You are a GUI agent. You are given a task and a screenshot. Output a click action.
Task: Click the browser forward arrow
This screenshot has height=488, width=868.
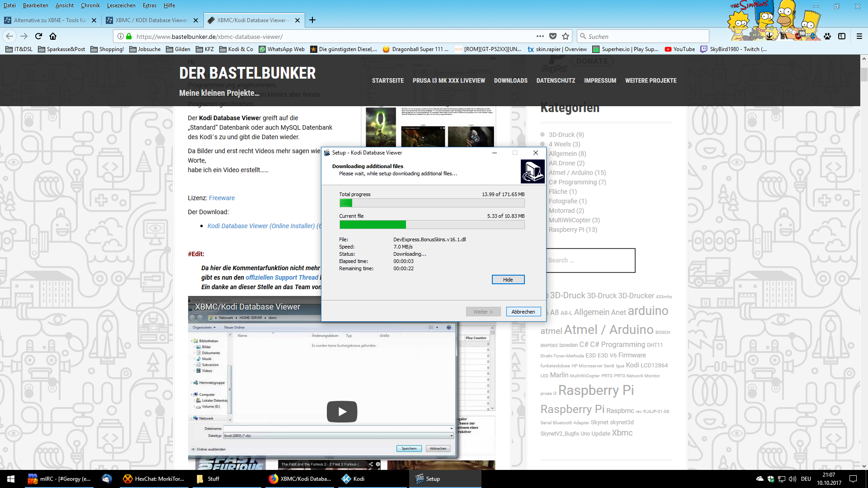[x=24, y=36]
